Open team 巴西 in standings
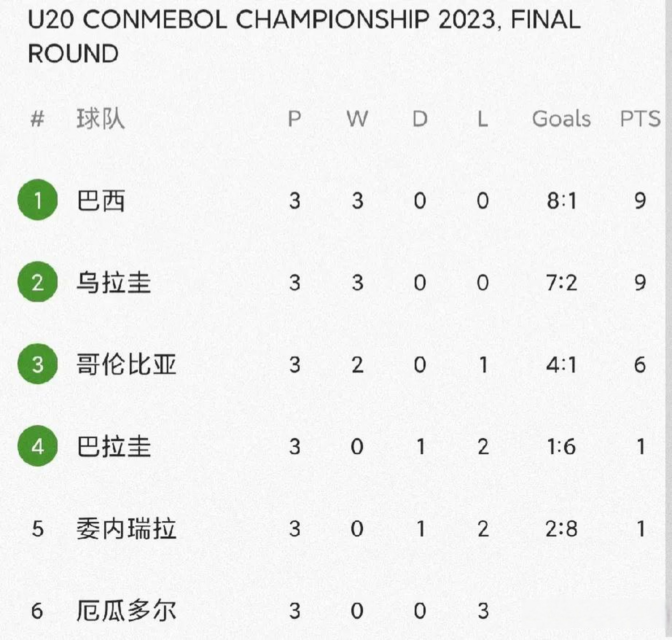 click(x=100, y=201)
